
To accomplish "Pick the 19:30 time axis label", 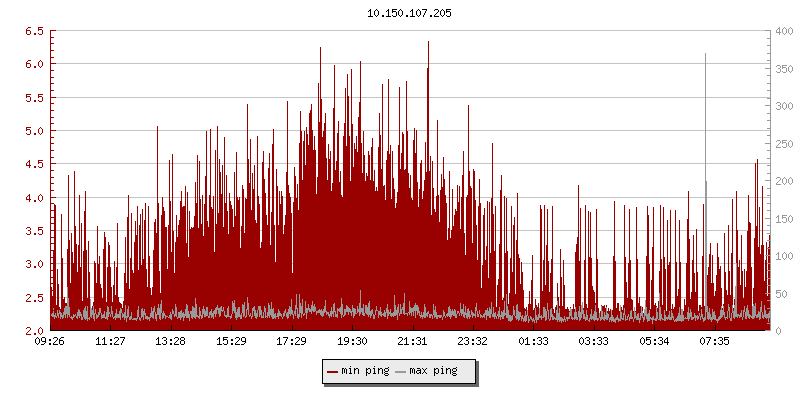I will [352, 341].
